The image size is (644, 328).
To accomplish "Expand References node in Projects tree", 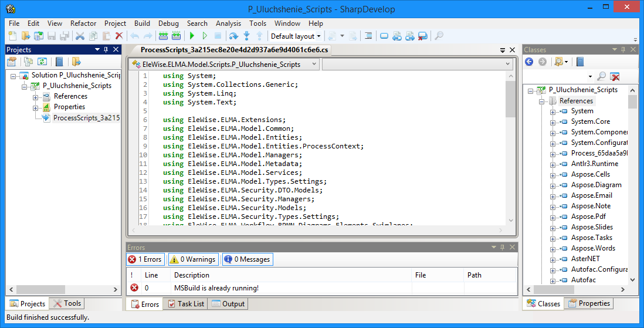I will tap(35, 97).
